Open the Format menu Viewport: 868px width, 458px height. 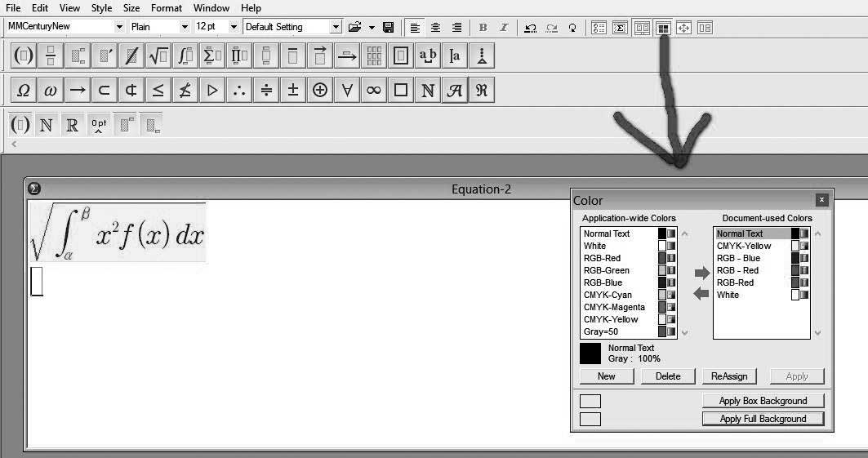point(167,8)
